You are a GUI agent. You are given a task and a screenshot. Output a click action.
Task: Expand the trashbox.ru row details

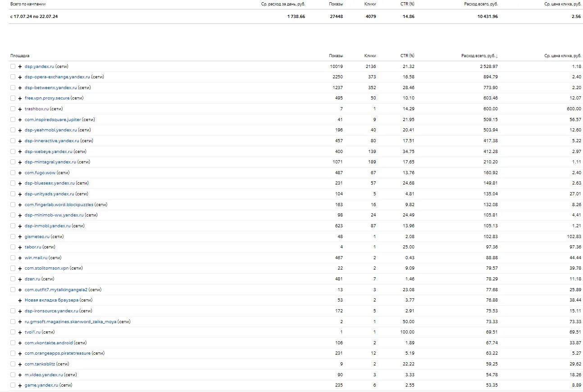[x=20, y=109]
